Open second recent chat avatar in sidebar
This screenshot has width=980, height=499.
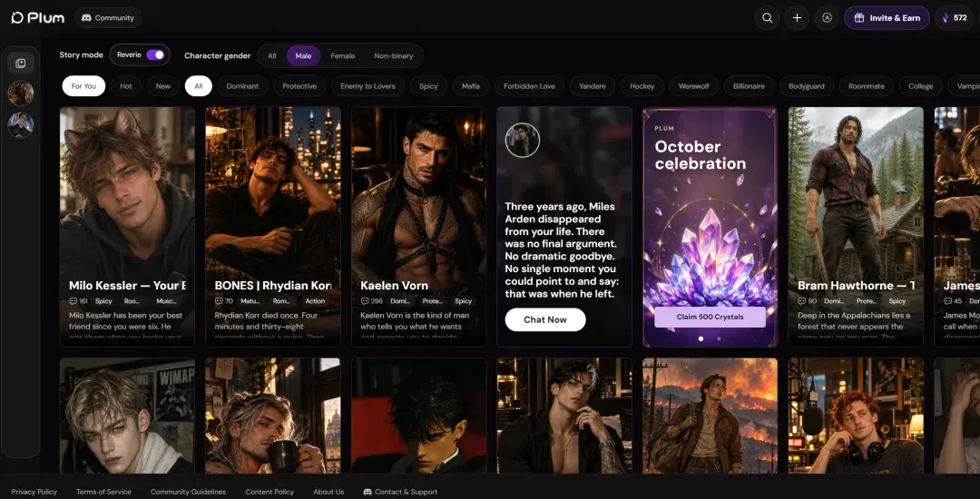(x=21, y=125)
